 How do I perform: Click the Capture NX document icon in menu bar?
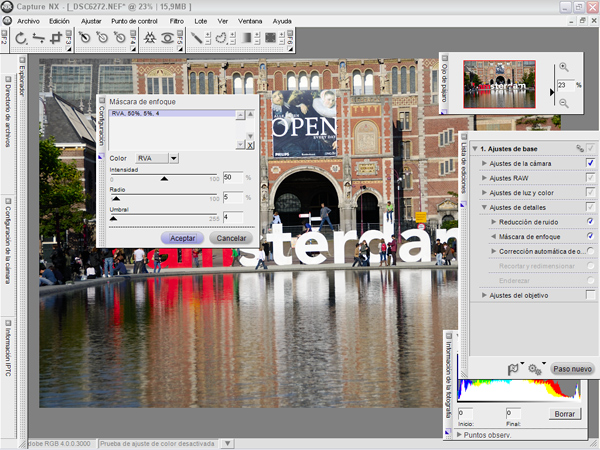click(7, 21)
